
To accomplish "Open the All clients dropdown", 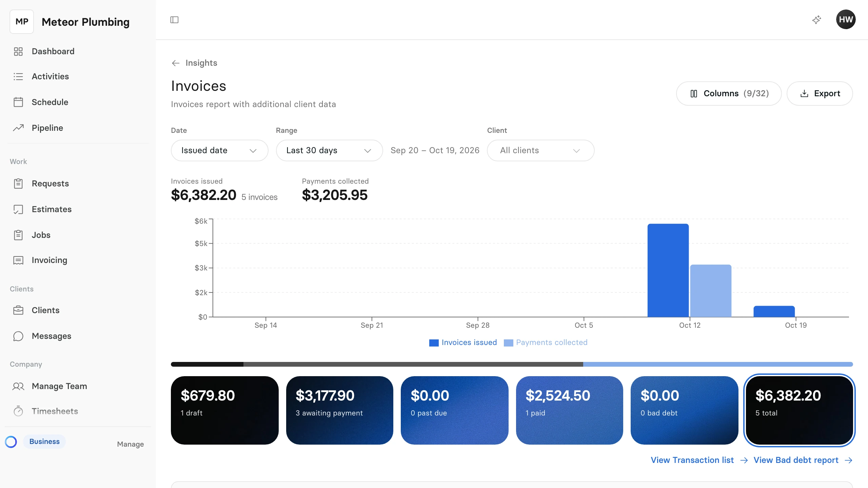I will (540, 150).
